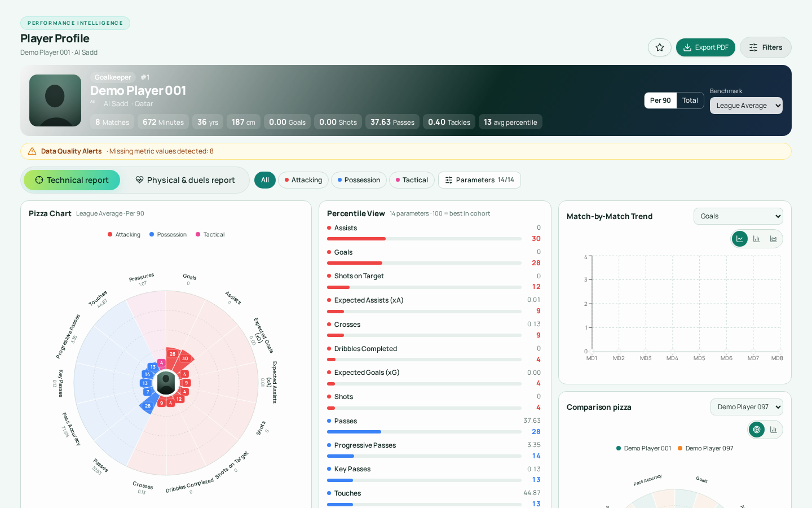The image size is (812, 508).
Task: Select the Per 90 toggle option
Action: pyautogui.click(x=660, y=100)
